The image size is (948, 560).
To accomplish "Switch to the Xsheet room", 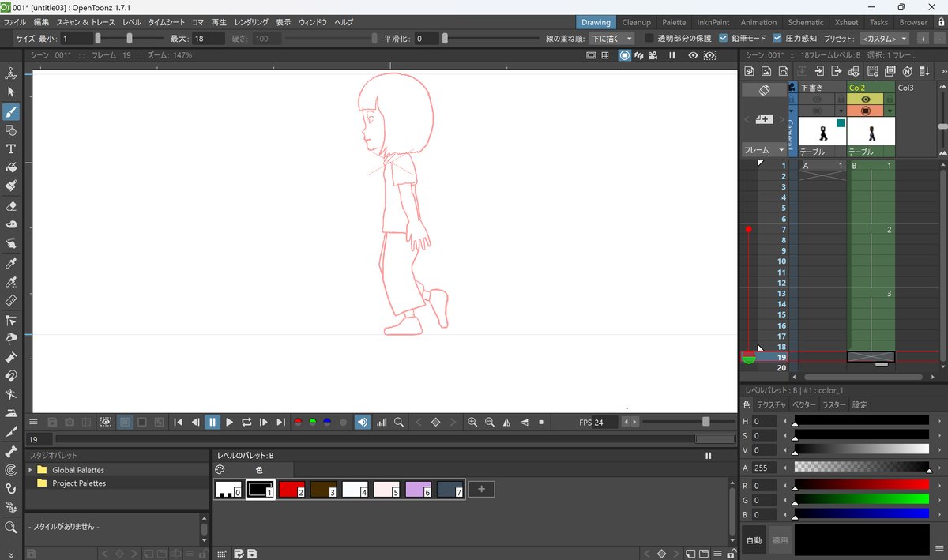I will point(846,22).
